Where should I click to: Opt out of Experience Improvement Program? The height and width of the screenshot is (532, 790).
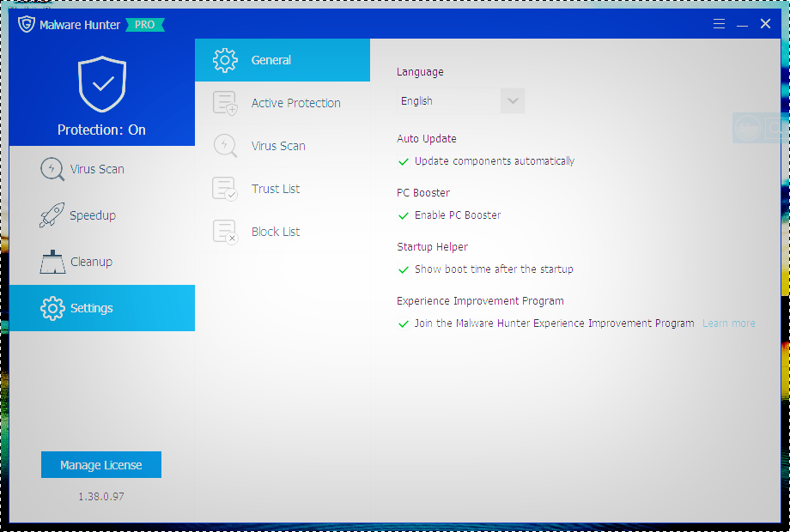tap(404, 323)
